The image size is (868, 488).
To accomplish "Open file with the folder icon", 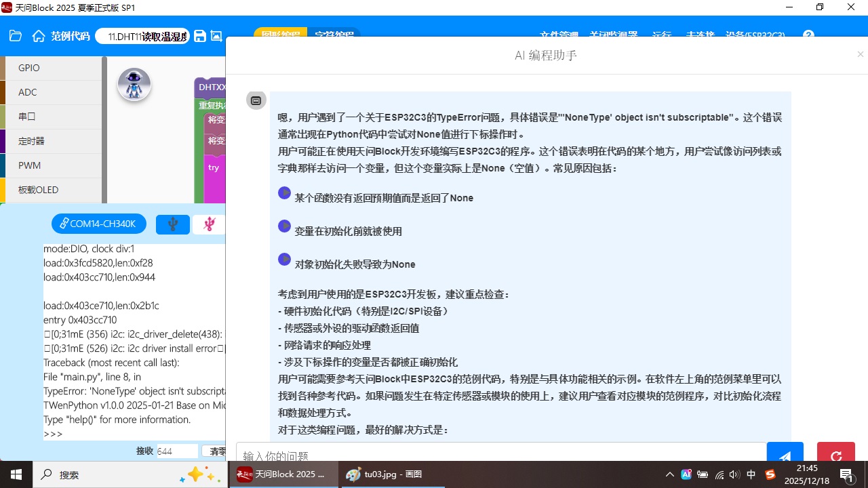I will tap(16, 36).
